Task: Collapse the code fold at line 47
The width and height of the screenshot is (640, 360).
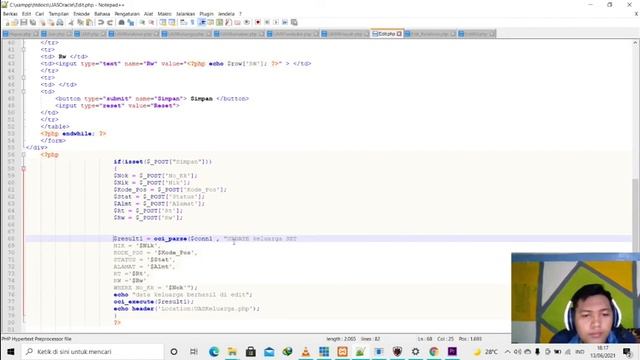Action: click(23, 91)
